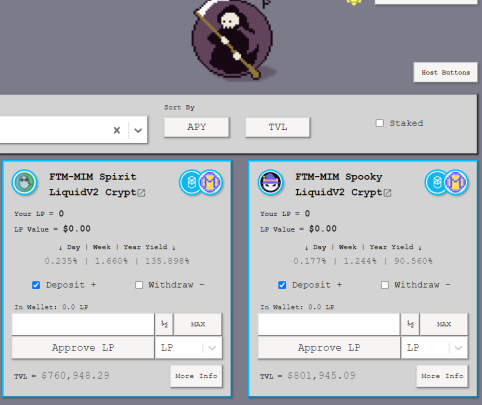Check Withdraw - on the FTM-MIM Spirit card
The image size is (482, 405).
[x=139, y=285]
